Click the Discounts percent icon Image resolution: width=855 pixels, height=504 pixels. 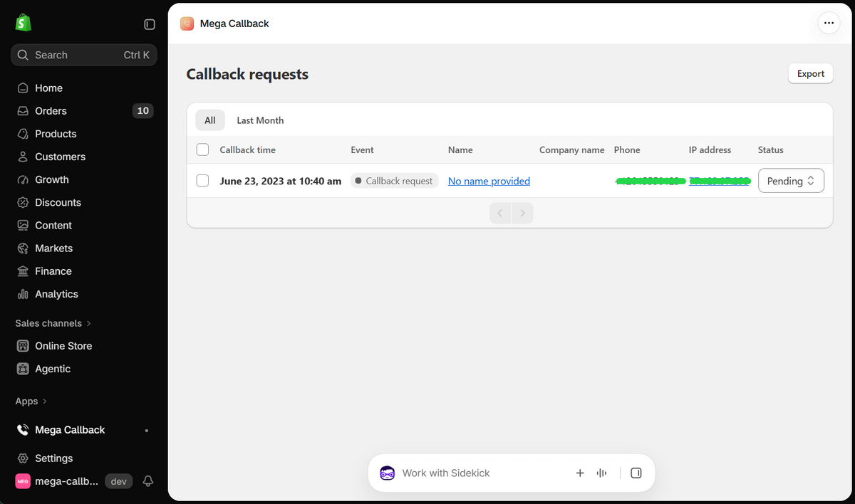[23, 202]
